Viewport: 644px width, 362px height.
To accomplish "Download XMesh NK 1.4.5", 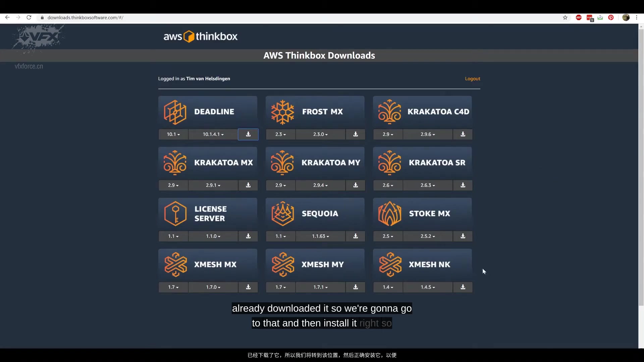I will 463,287.
